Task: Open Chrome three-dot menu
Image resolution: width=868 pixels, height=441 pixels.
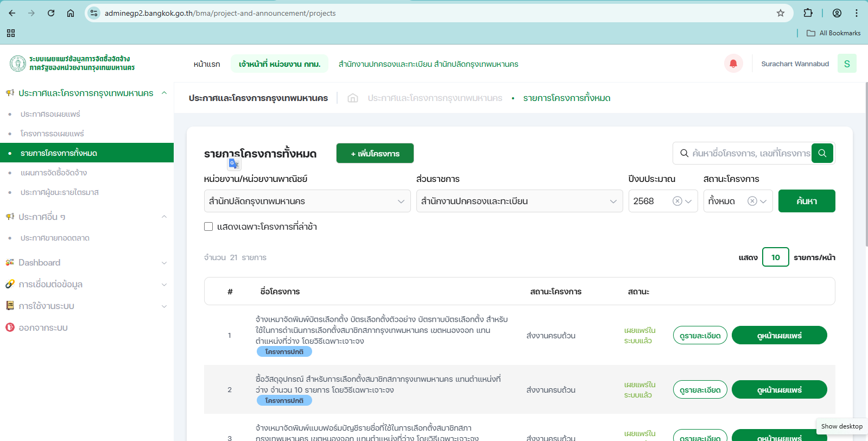Action: click(857, 13)
